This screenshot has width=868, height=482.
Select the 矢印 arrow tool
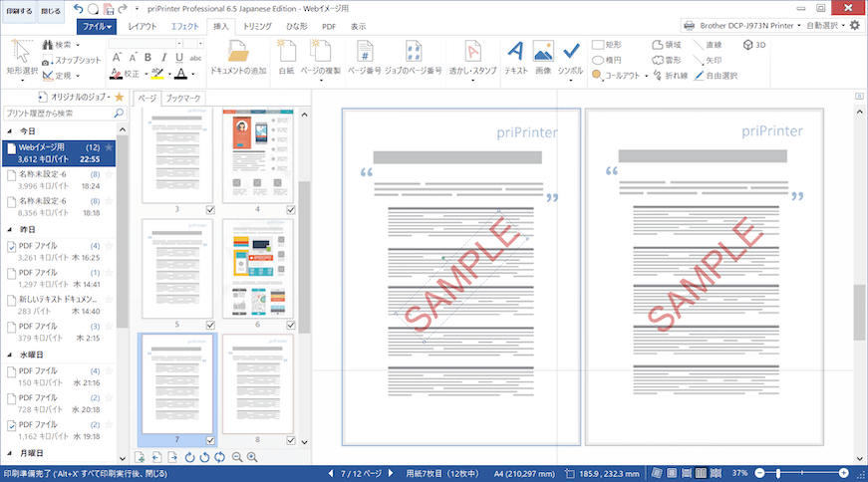click(x=708, y=60)
